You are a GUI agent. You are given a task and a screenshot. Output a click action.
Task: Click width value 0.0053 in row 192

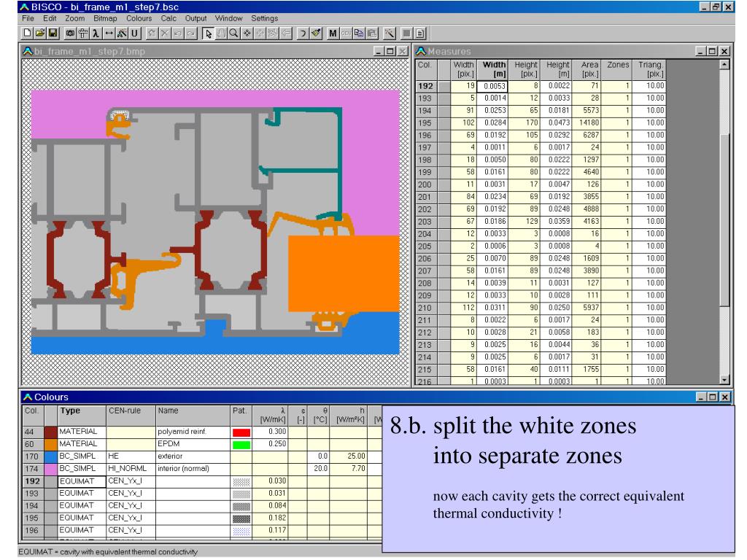492,86
